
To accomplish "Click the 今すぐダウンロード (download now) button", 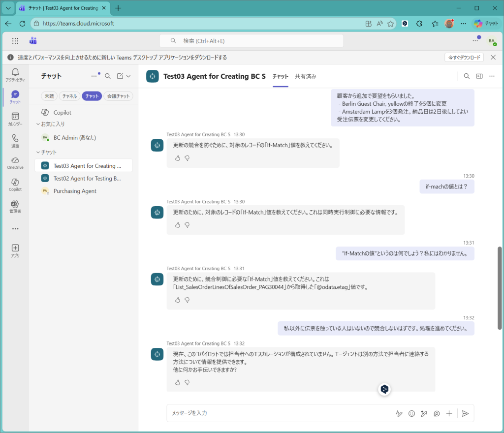I will [x=464, y=58].
